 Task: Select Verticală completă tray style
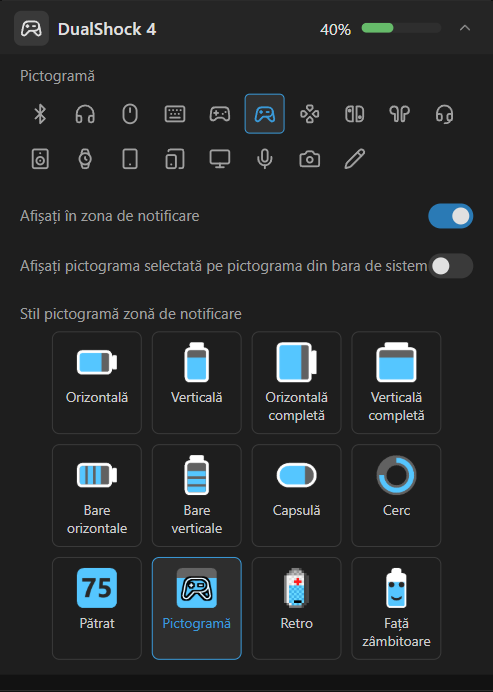396,383
